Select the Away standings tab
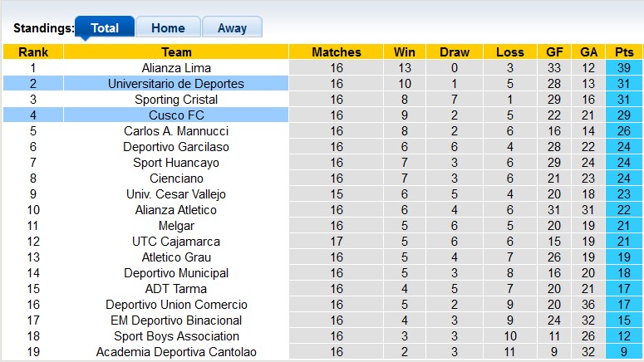Viewport: 644px width, 362px height. (232, 27)
